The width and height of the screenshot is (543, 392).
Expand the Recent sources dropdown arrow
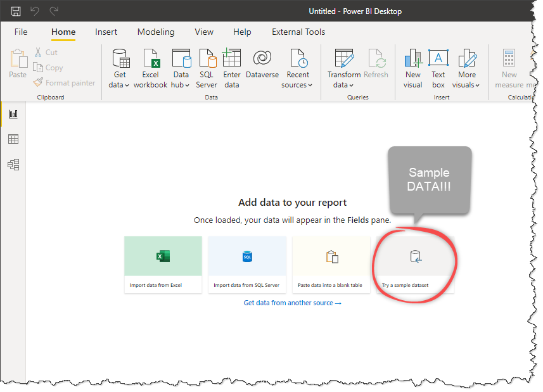[310, 85]
